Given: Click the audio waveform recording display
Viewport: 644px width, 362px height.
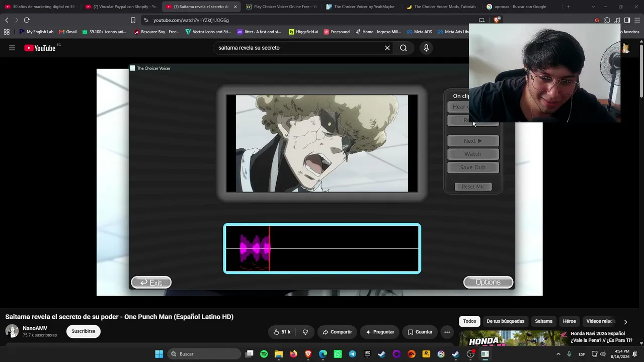Looking at the screenshot, I should pos(322,248).
